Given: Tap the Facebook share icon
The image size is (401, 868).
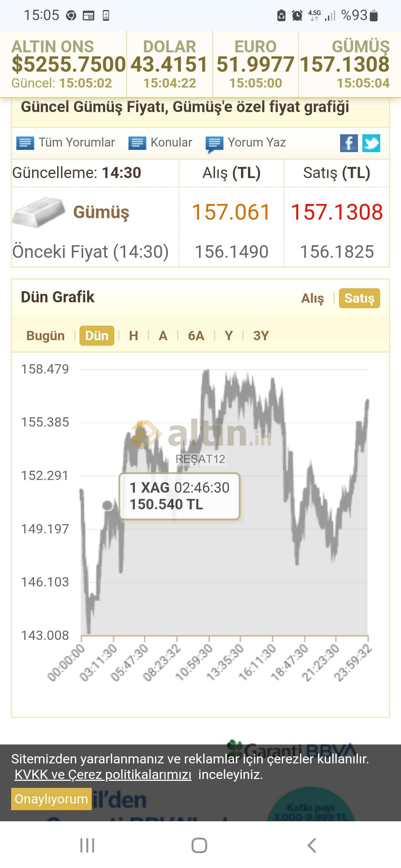Looking at the screenshot, I should 349,143.
